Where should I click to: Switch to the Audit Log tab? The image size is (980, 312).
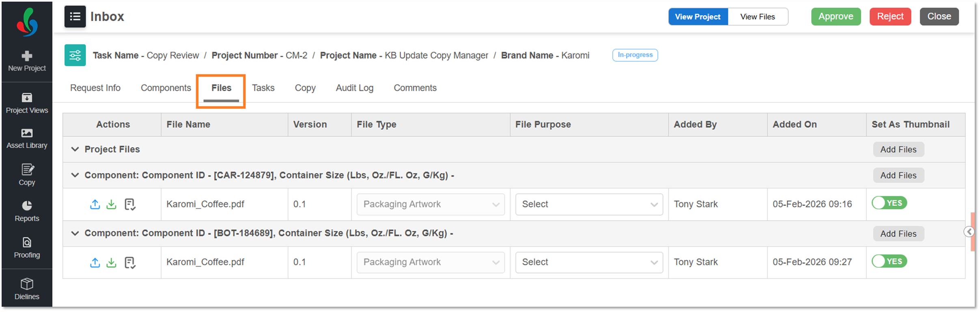coord(354,88)
